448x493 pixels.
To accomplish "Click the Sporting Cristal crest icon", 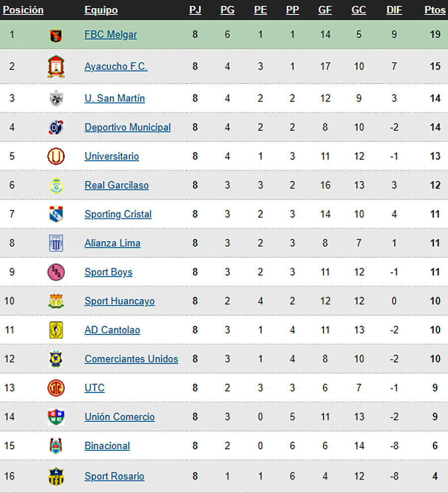I will tap(56, 214).
